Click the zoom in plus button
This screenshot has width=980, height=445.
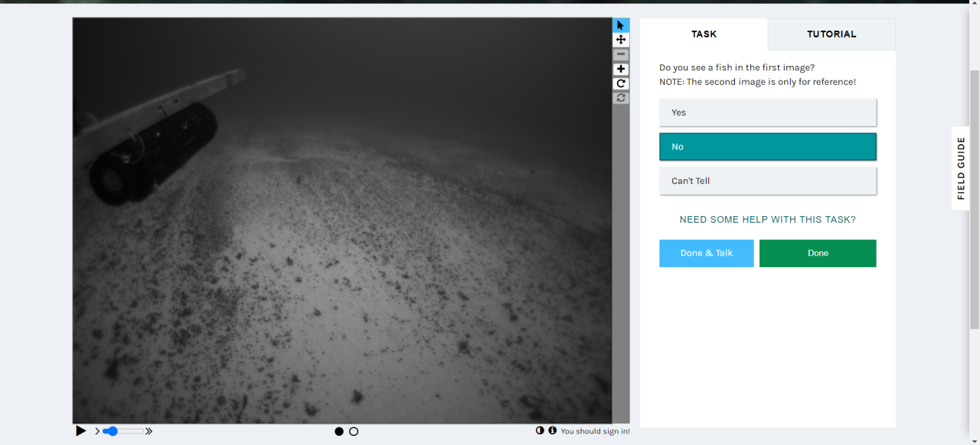pos(621,69)
